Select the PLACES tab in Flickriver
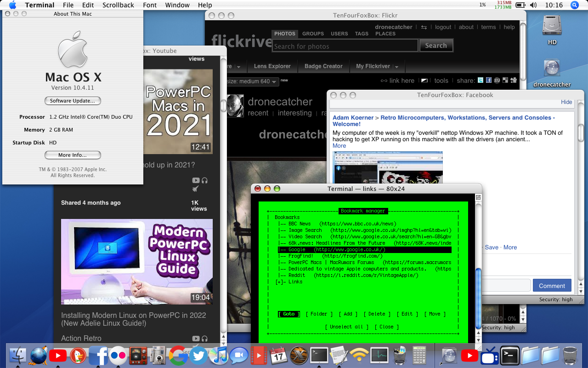This screenshot has width=588, height=368. tap(385, 34)
